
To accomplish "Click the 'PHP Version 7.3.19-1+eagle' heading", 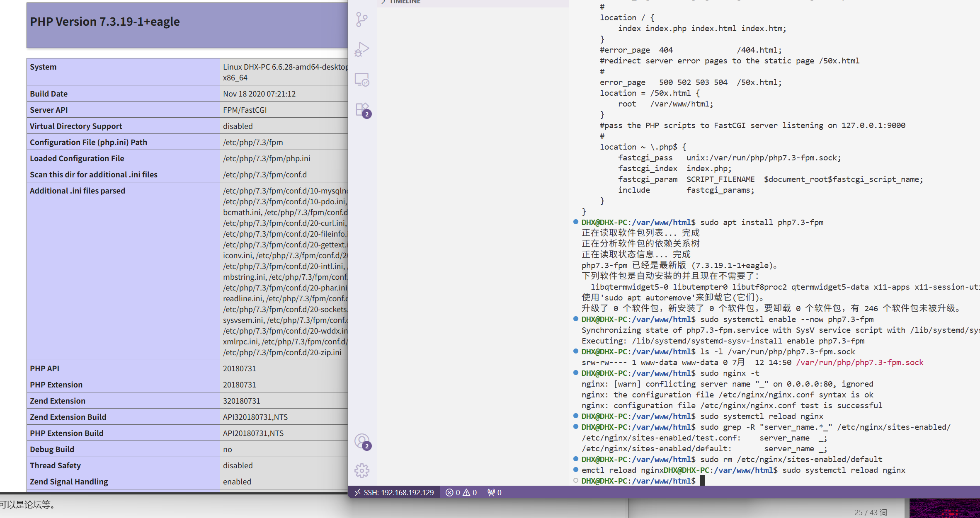I will [x=105, y=22].
